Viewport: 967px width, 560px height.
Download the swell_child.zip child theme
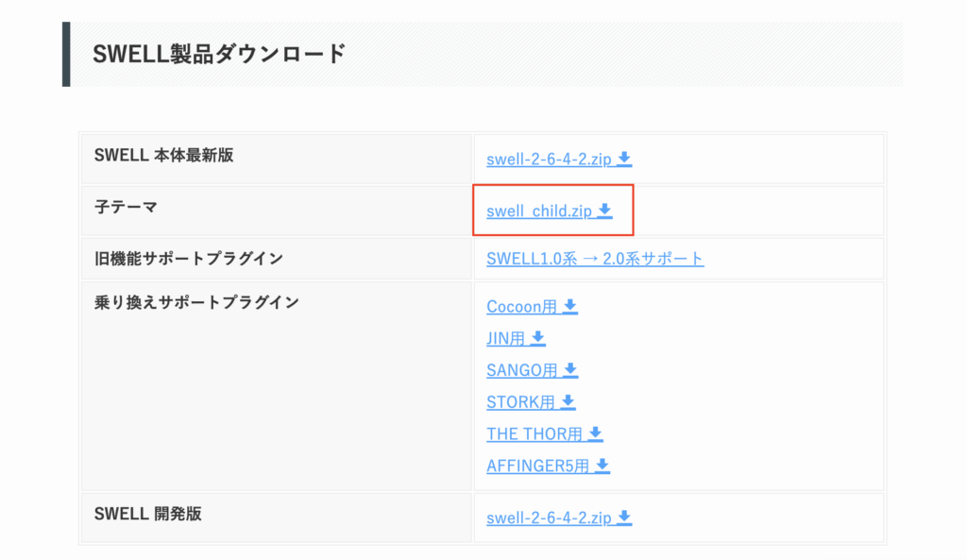coord(539,211)
